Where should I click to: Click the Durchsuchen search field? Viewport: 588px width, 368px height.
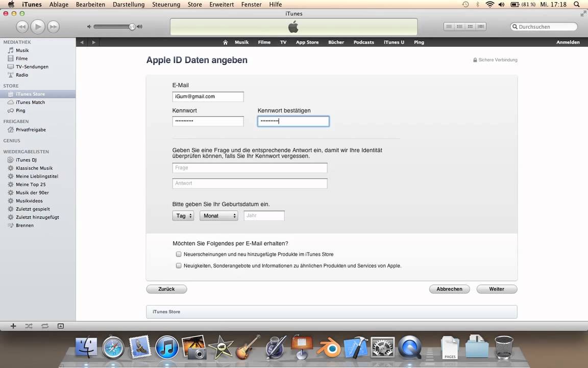(544, 27)
